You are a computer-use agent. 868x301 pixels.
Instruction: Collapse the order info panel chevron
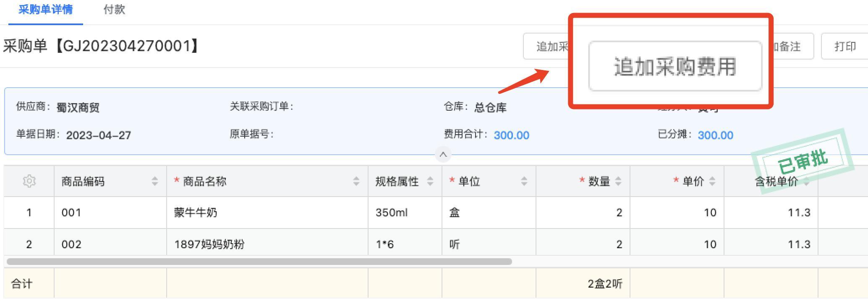click(x=443, y=154)
